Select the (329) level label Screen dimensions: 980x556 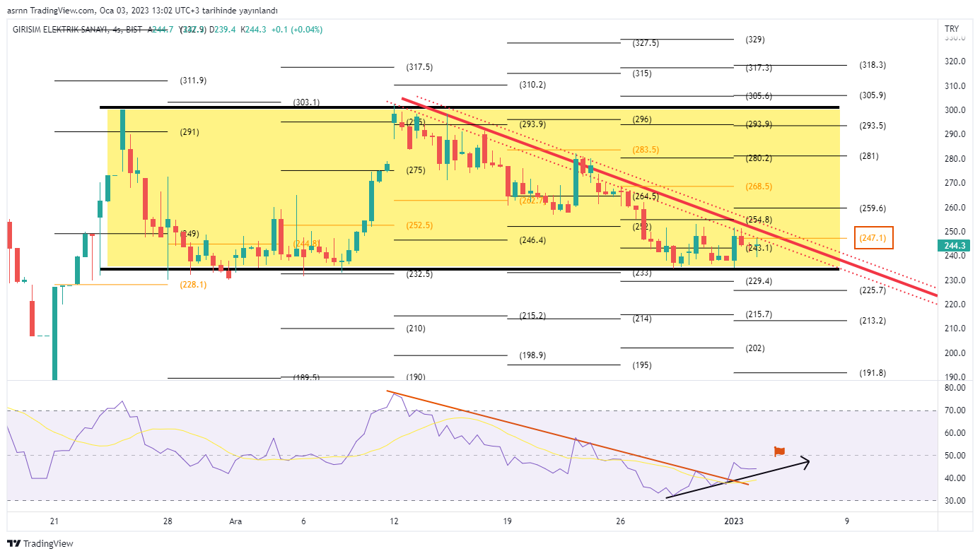(755, 40)
